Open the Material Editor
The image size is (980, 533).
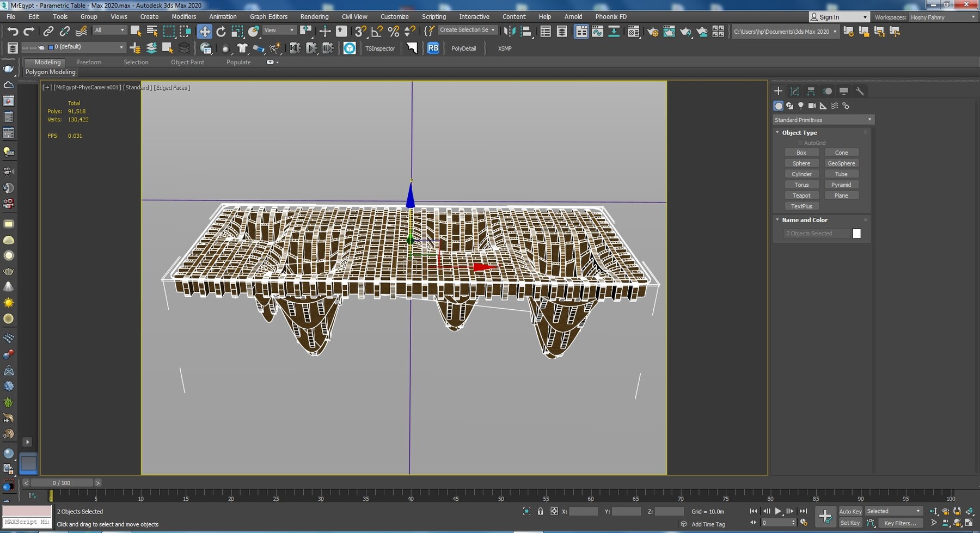tap(633, 31)
